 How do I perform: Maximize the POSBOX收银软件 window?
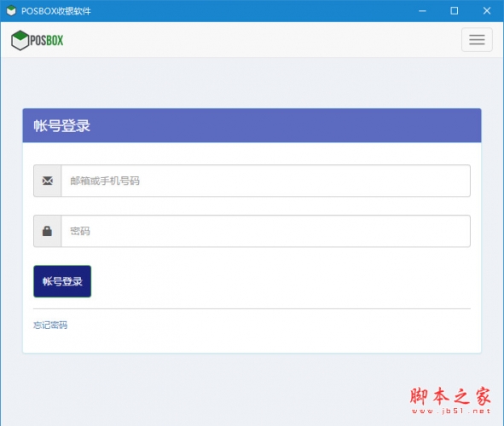point(455,11)
